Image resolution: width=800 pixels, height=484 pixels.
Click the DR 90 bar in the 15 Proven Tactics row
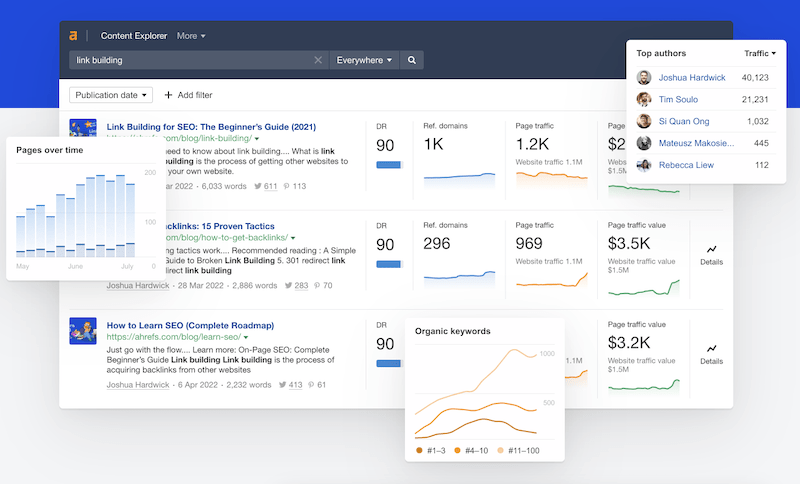click(x=389, y=264)
